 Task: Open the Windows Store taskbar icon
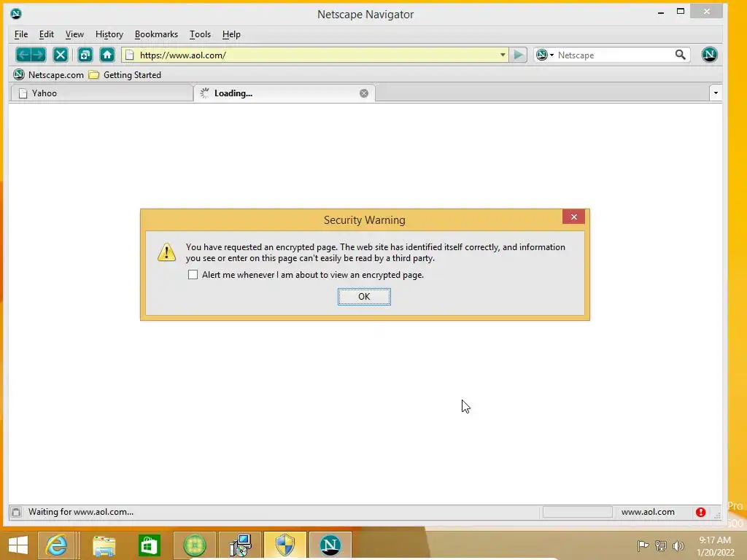(149, 545)
